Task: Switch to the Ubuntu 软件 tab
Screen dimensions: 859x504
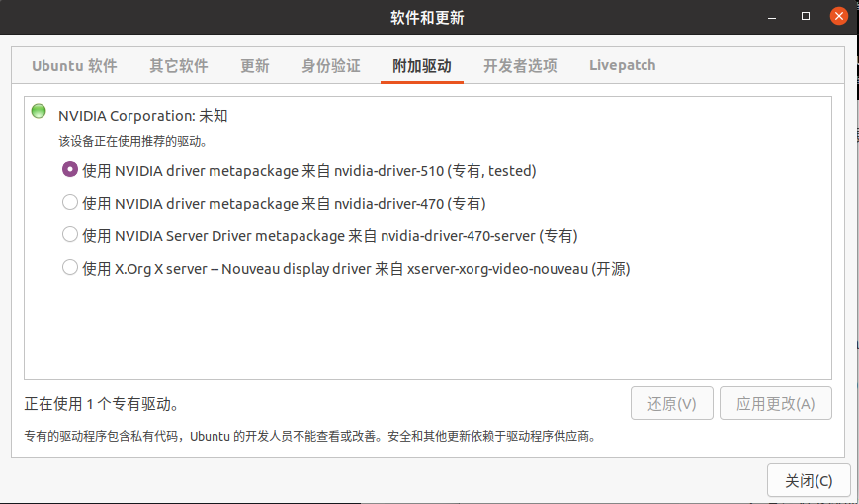Action: 74,66
